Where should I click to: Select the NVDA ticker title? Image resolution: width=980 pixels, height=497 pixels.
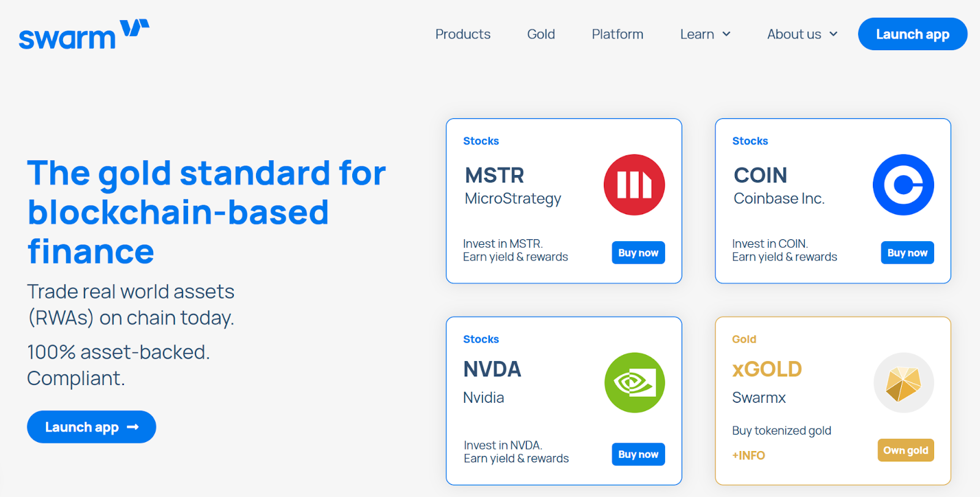pos(492,369)
